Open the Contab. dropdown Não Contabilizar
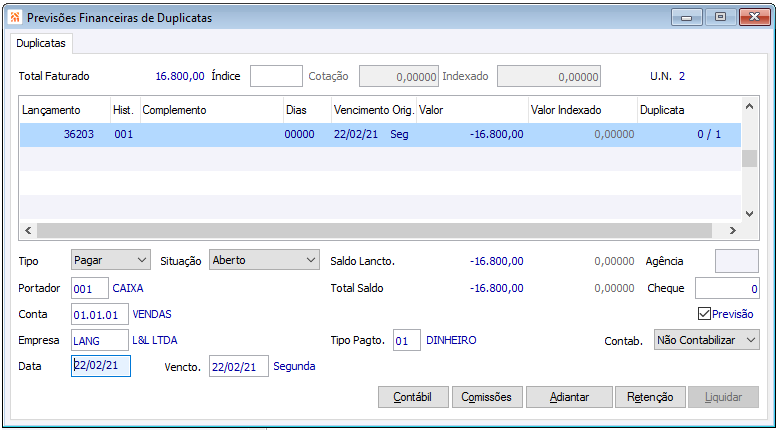Screen dimensions: 777x430 707,340
